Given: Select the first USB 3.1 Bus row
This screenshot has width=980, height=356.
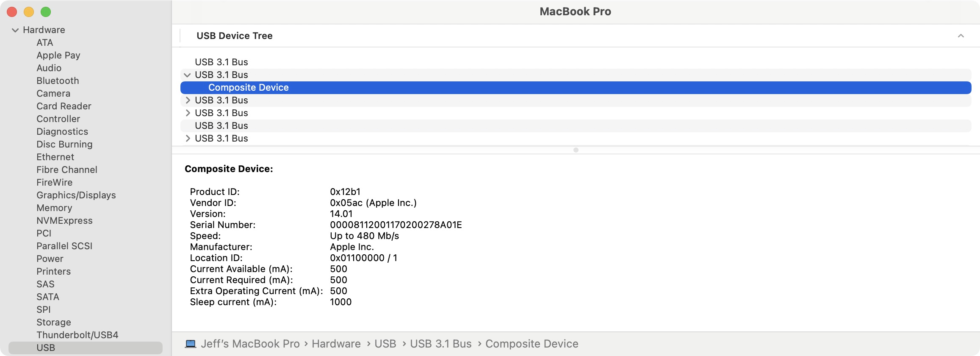Looking at the screenshot, I should (x=221, y=62).
